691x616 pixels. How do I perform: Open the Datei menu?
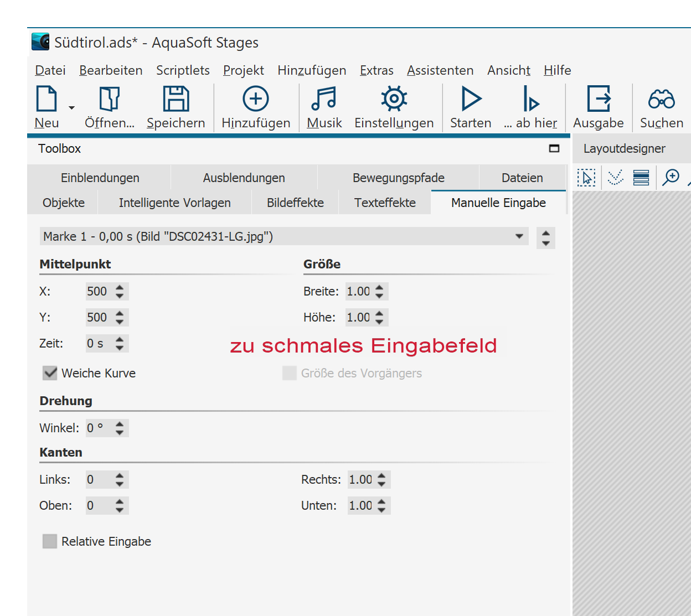[x=50, y=70]
